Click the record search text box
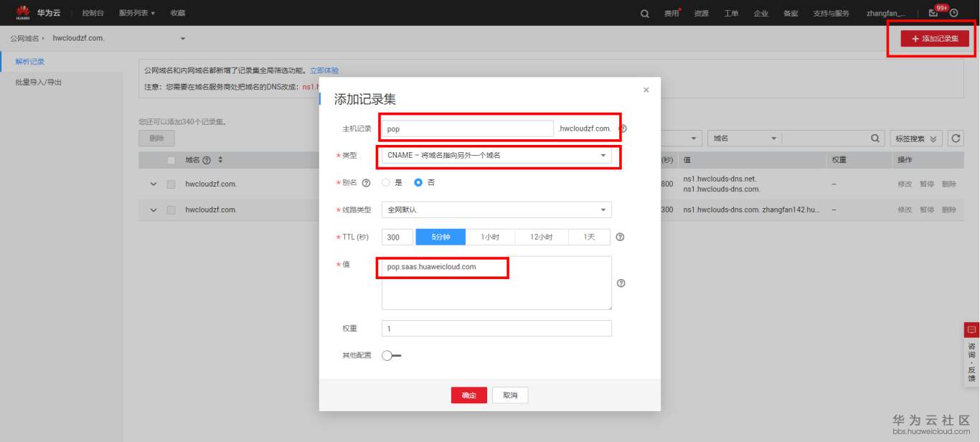 (x=825, y=138)
